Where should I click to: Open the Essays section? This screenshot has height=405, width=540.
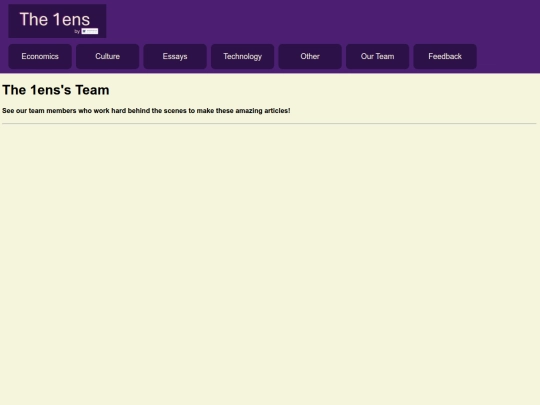click(x=175, y=56)
